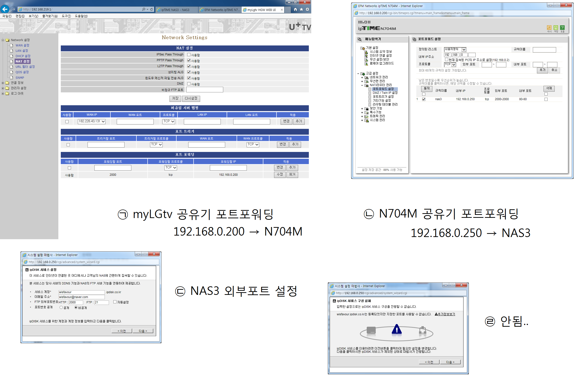The height and width of the screenshot is (387, 588).
Task: Click the 보안 기능 lock folder icon
Action: [x=367, y=109]
